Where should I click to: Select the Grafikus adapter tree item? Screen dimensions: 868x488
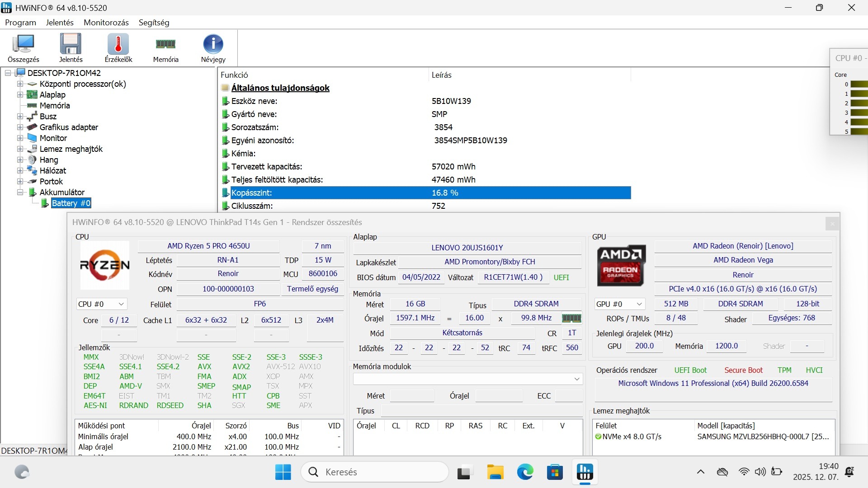point(69,127)
